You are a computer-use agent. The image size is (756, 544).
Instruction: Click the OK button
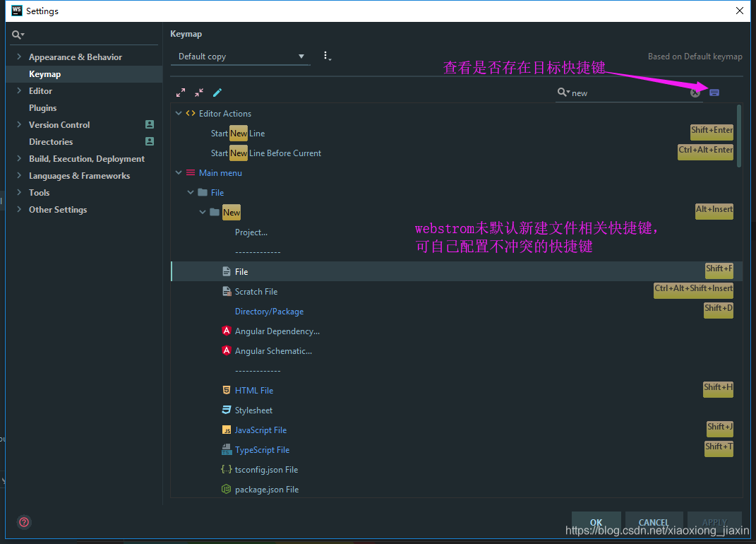click(596, 522)
